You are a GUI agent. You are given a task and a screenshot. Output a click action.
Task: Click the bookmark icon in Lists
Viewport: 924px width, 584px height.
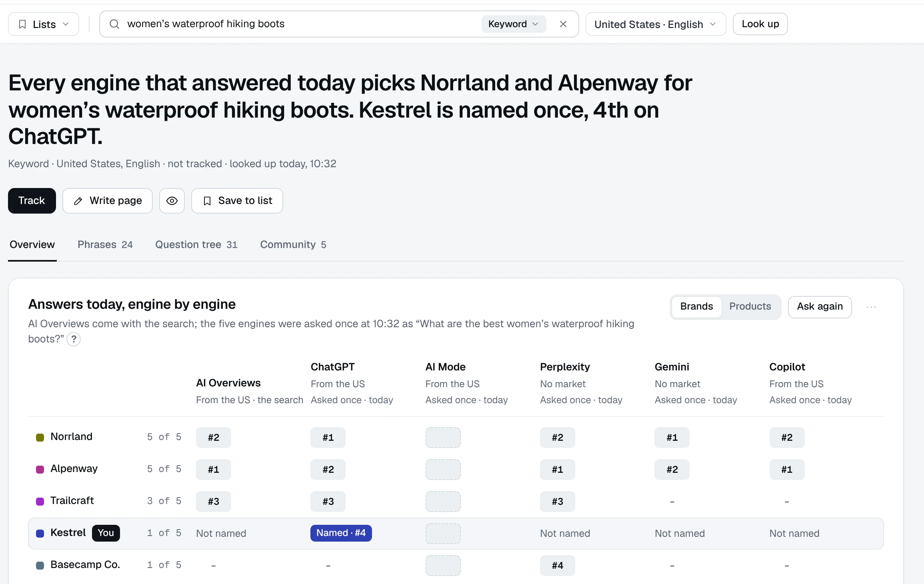pyautogui.click(x=22, y=24)
